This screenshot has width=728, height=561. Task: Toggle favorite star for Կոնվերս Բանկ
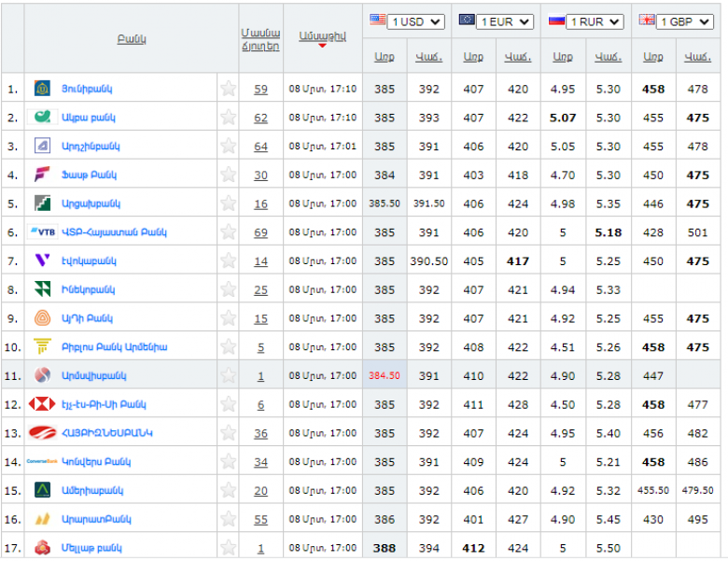point(228,462)
